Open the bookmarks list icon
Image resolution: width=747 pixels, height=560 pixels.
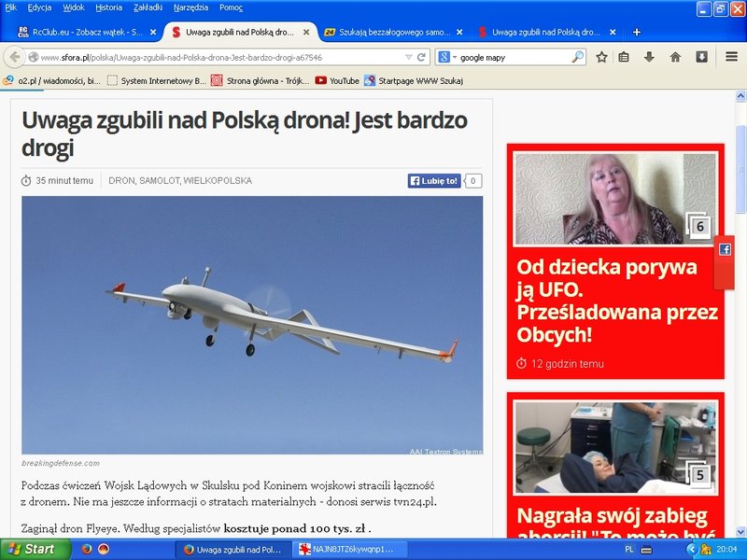pos(624,57)
